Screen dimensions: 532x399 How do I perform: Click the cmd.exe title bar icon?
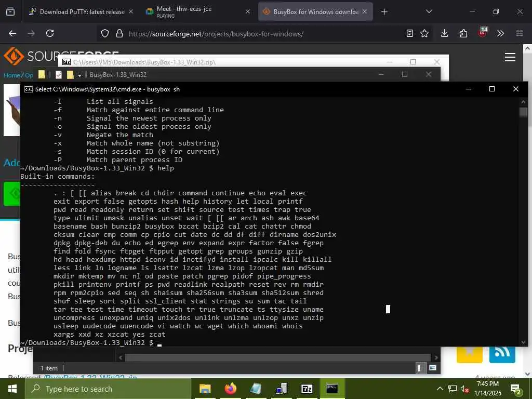click(x=29, y=89)
